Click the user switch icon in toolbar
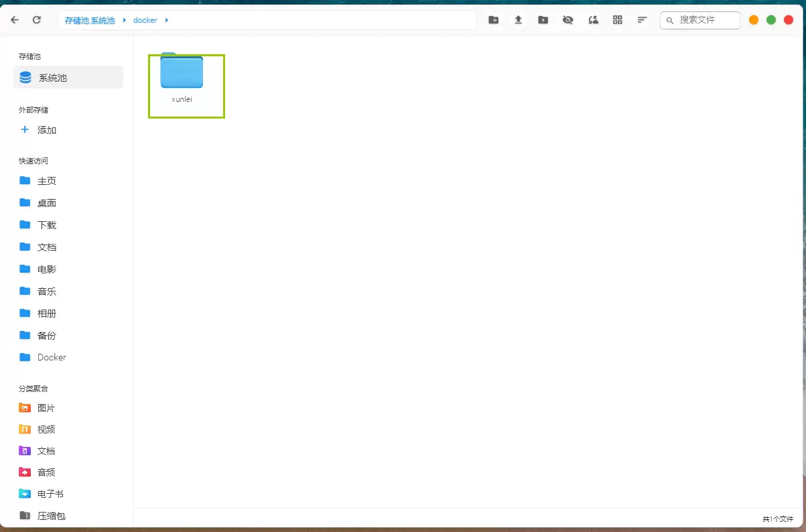The height and width of the screenshot is (532, 806). (593, 20)
